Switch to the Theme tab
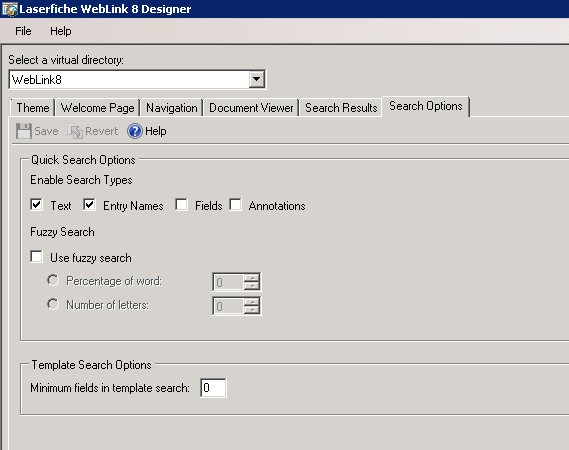Screen dimensions: 569x450 [x=33, y=108]
